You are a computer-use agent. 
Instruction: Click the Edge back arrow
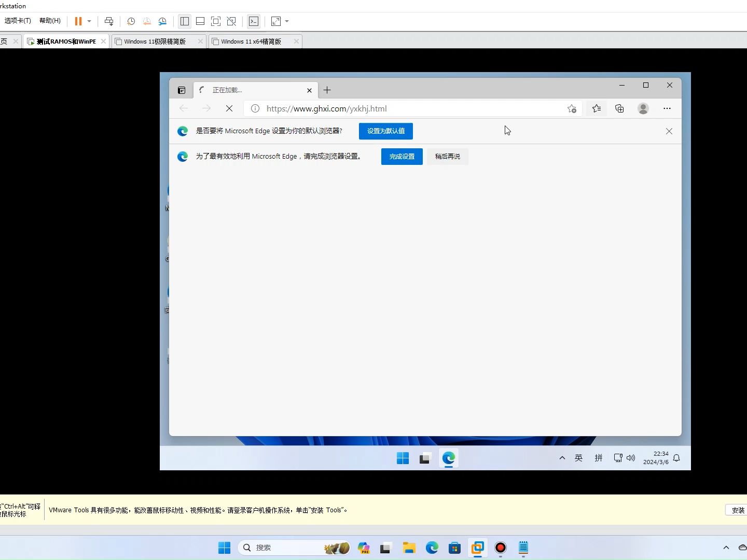coord(184,108)
